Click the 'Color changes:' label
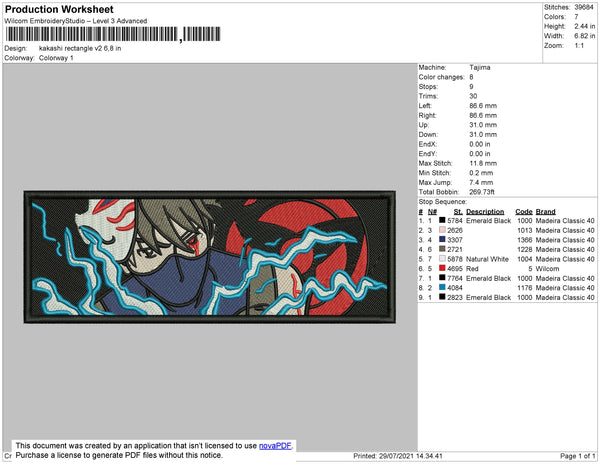The width and height of the screenshot is (600, 464). (x=441, y=77)
